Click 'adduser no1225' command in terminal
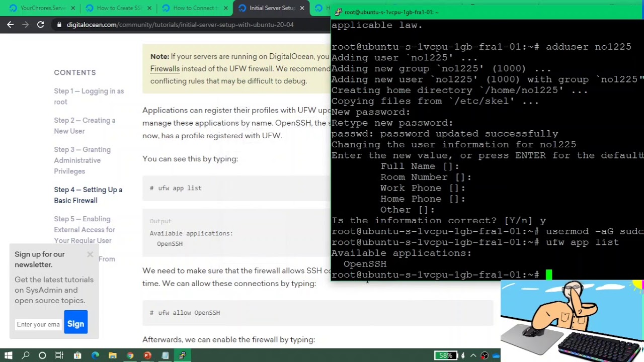644x362 pixels. [x=589, y=47]
